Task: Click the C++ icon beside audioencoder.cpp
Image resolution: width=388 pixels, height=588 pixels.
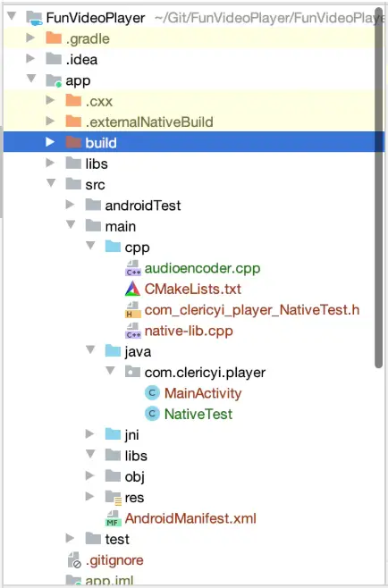Action: pos(133,268)
